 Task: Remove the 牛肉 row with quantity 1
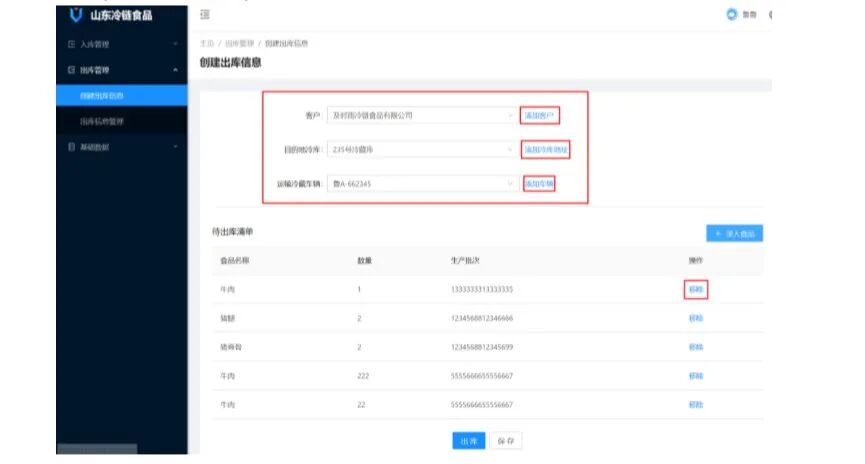tap(696, 289)
